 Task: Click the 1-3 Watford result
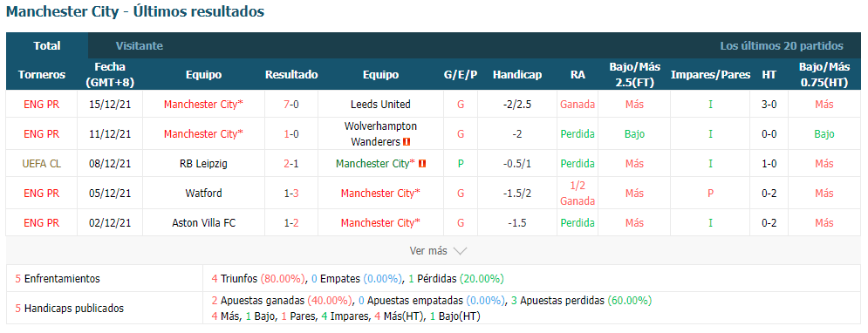click(x=291, y=193)
